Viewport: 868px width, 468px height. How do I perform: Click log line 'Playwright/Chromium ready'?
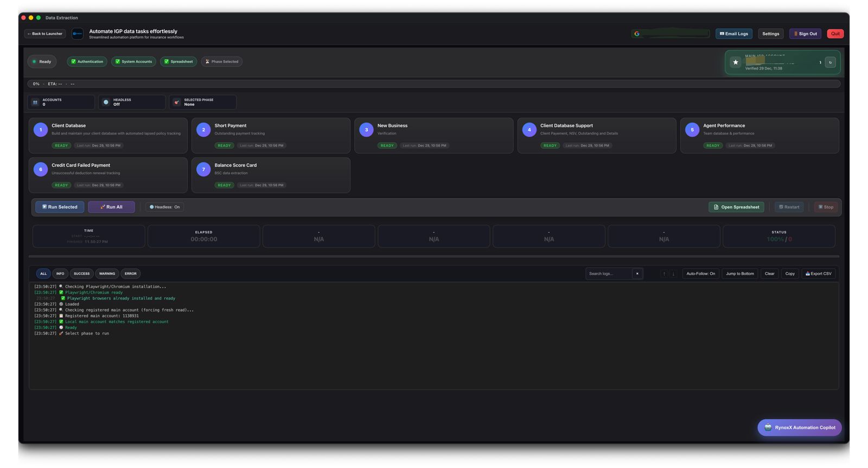coord(79,293)
